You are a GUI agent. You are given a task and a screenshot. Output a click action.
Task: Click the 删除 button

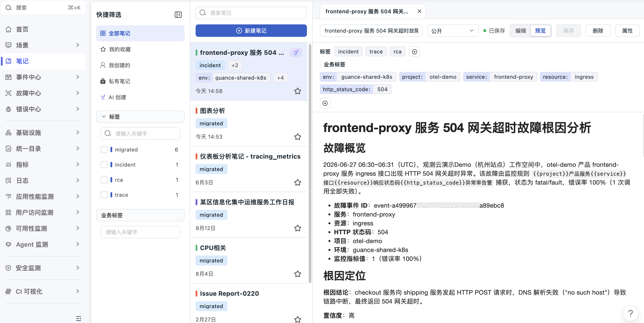(x=598, y=31)
